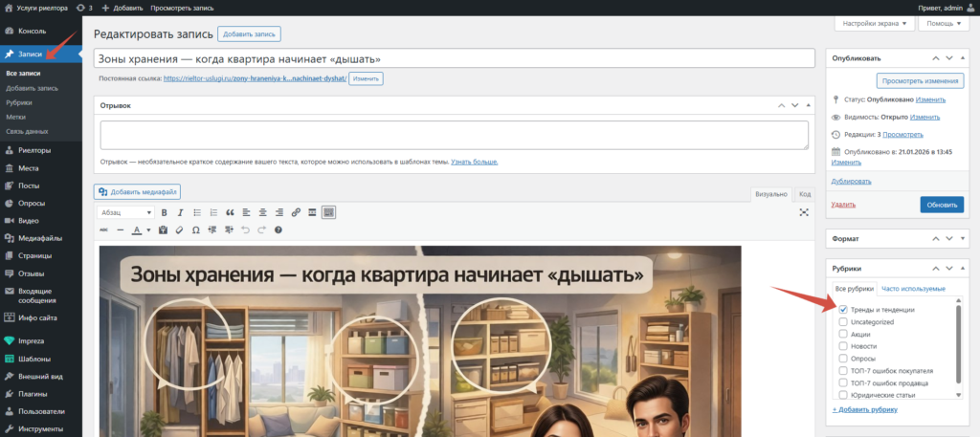Insert or edit link icon
This screenshot has width=980, height=437.
coord(296,212)
